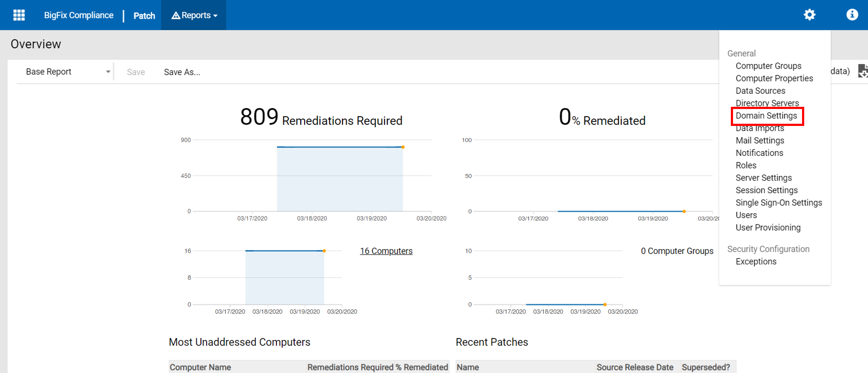This screenshot has height=373, width=868.
Task: Click the export report icon
Action: click(862, 71)
